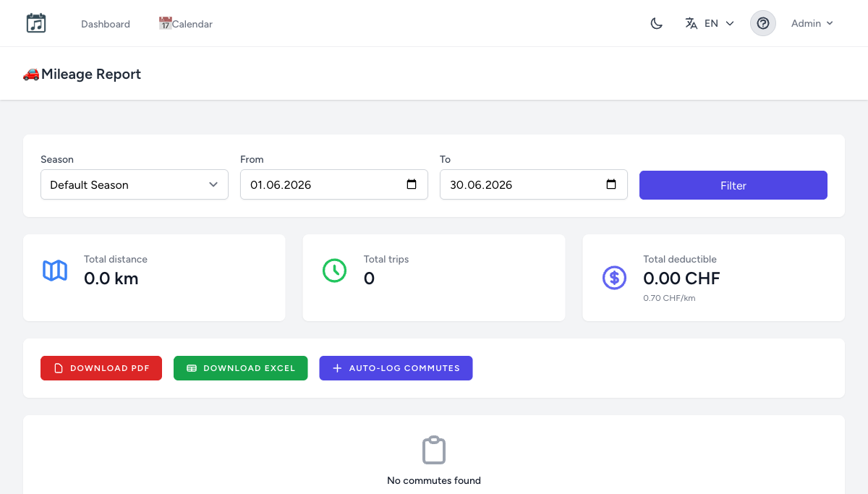This screenshot has height=494, width=868.
Task: Open the Default Season dropdown
Action: pos(135,184)
